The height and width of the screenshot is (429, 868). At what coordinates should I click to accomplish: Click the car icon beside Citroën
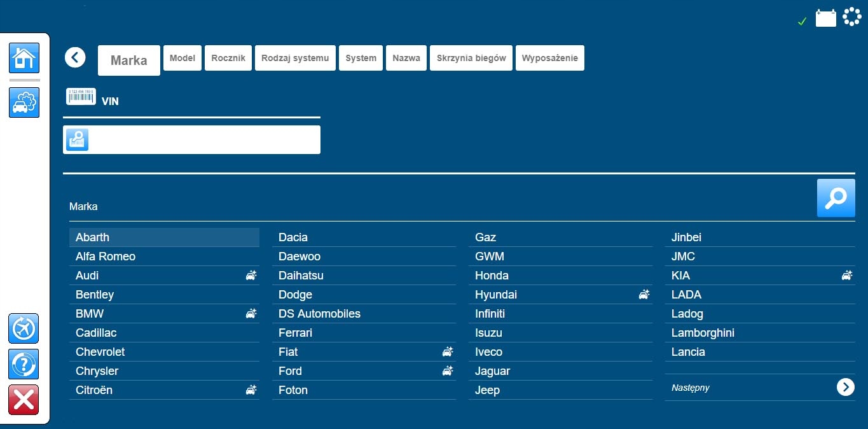(x=251, y=390)
